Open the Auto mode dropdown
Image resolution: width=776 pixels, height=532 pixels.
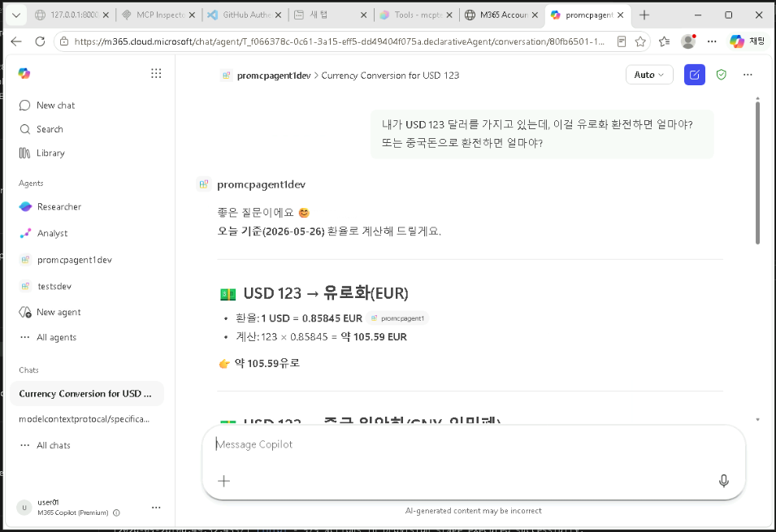click(649, 75)
